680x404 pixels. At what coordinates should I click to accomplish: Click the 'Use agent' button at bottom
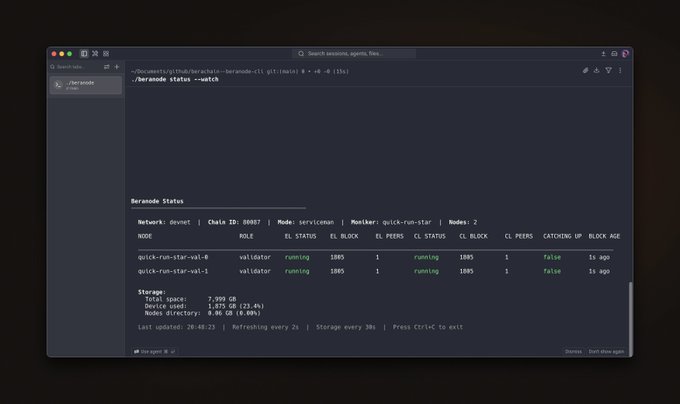click(x=154, y=352)
